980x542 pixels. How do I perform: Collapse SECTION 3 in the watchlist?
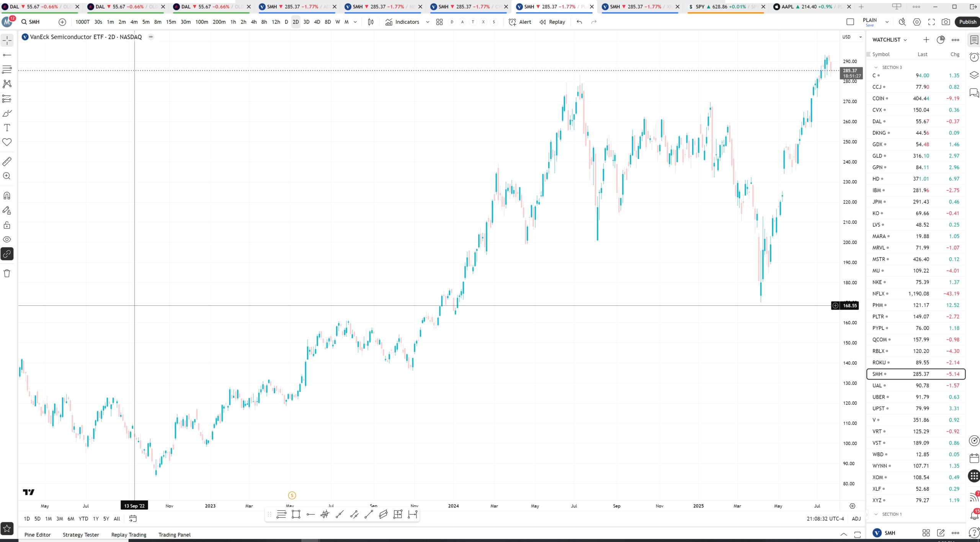coord(876,67)
